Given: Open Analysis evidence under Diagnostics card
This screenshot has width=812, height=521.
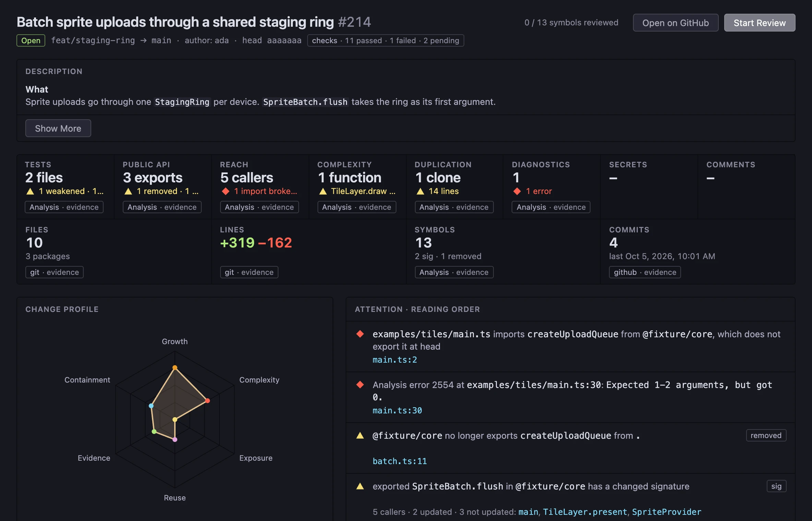Looking at the screenshot, I should pyautogui.click(x=551, y=207).
